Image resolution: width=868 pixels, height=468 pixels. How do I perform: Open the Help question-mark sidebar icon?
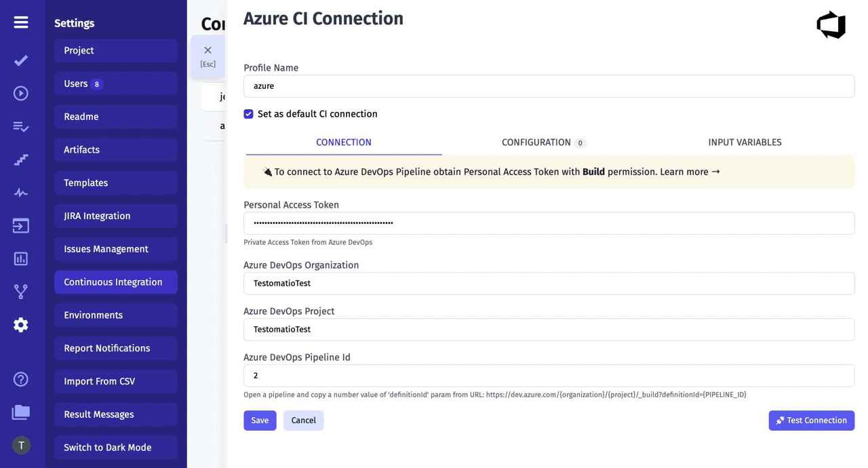coord(21,379)
